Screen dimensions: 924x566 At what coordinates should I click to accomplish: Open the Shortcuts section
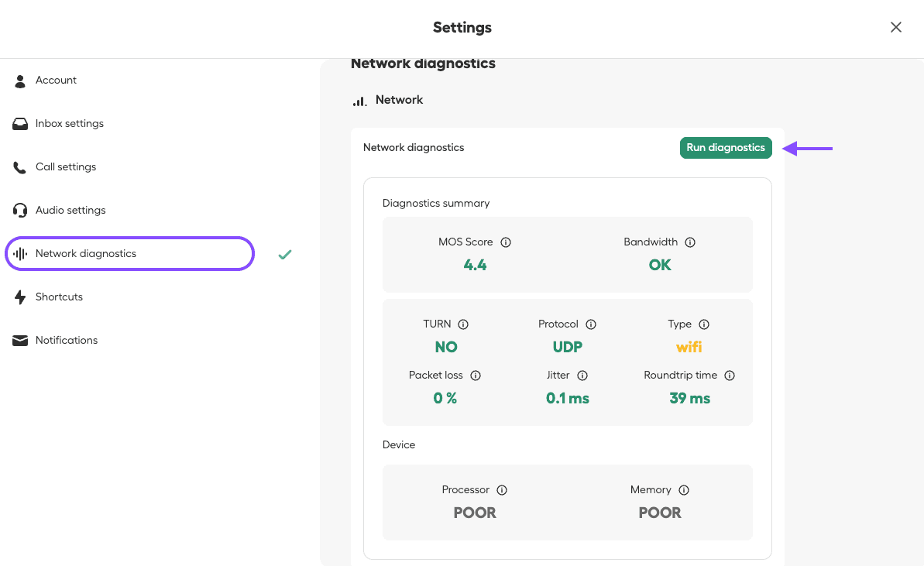59,297
